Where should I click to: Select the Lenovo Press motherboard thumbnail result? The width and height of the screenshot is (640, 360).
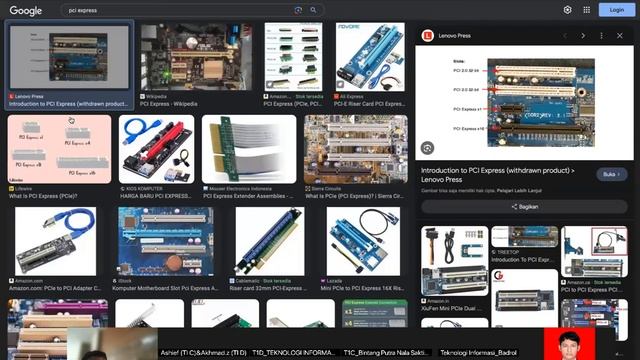[x=69, y=58]
